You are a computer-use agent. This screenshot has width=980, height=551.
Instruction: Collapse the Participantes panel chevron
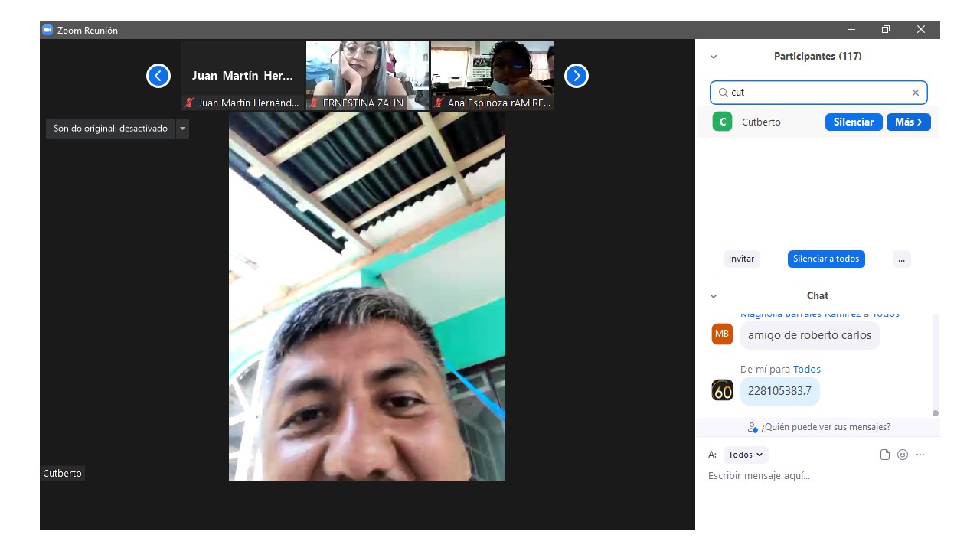click(714, 57)
